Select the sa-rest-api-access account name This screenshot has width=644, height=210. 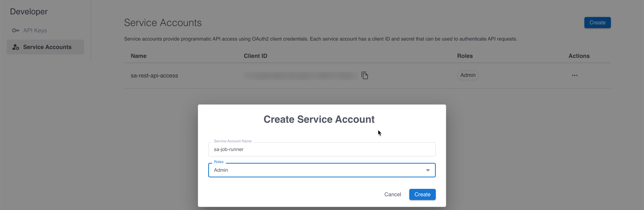pos(154,75)
